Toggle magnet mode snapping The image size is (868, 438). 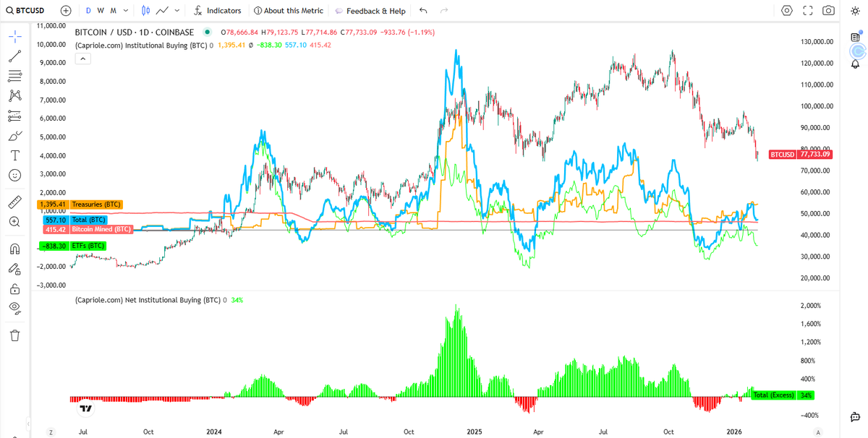pos(14,249)
